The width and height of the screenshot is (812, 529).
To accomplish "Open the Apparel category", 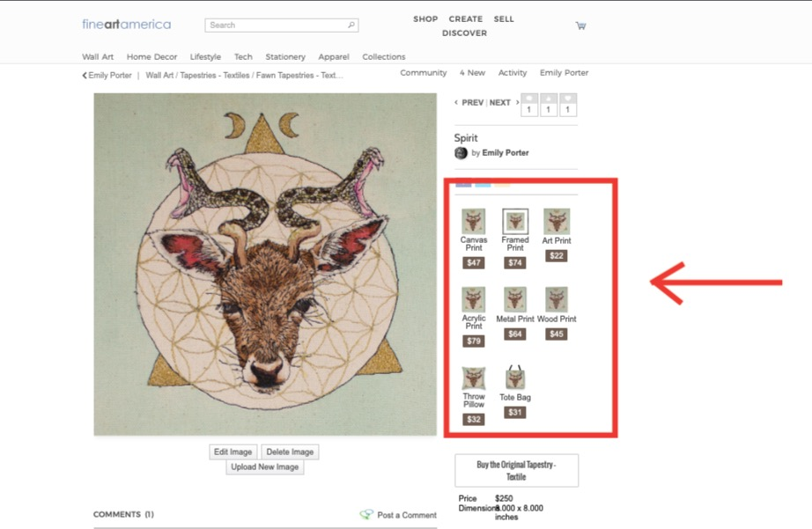I will pyautogui.click(x=334, y=57).
